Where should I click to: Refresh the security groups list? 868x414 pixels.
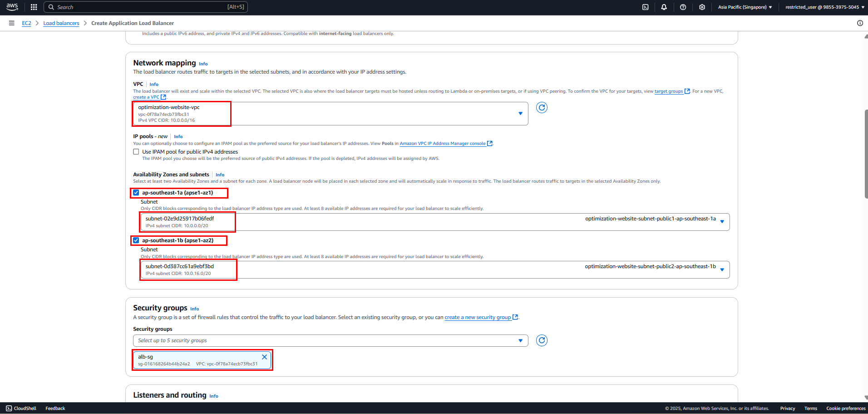(x=542, y=340)
